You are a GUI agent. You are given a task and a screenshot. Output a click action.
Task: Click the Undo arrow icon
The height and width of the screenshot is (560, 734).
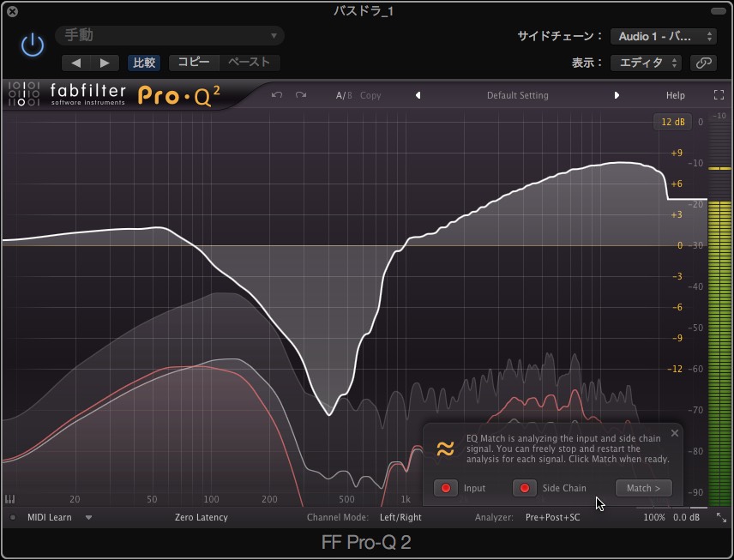click(277, 95)
